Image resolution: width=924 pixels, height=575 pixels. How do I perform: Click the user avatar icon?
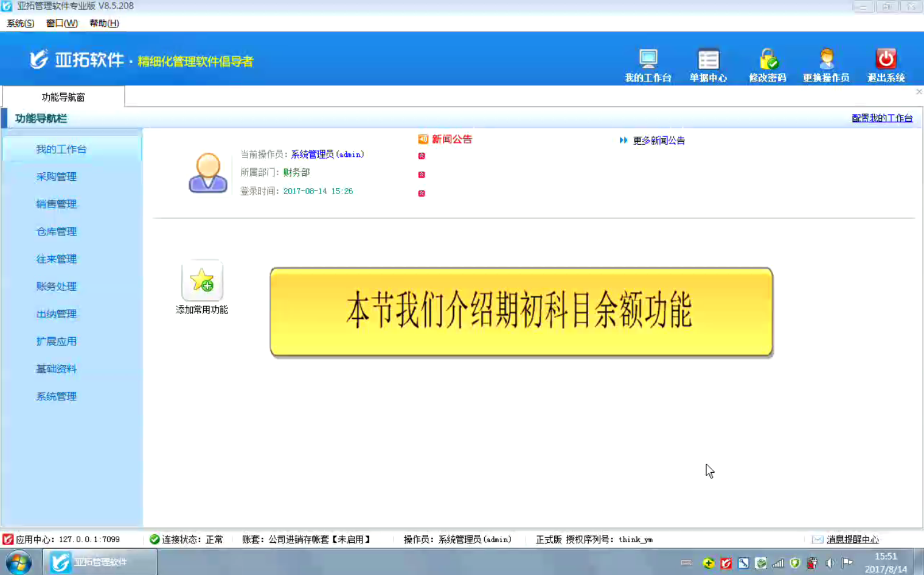tap(208, 173)
